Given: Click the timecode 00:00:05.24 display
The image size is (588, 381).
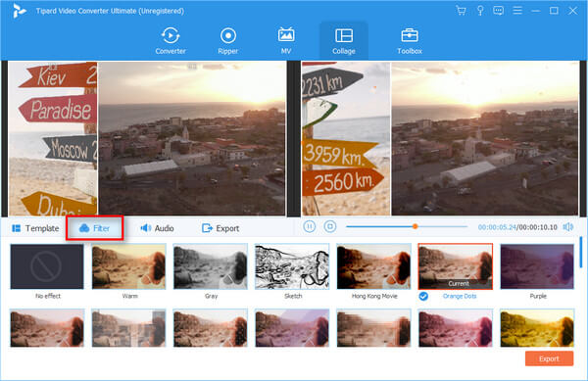Looking at the screenshot, I should [x=497, y=227].
